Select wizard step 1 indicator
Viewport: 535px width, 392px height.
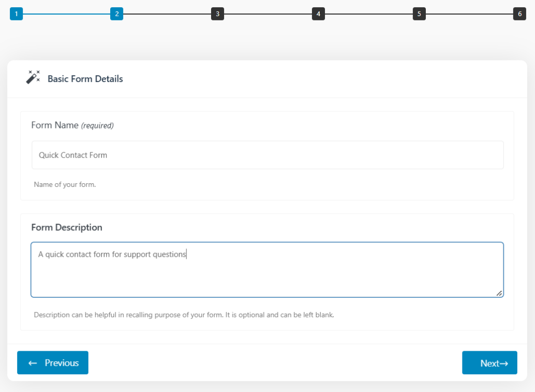[x=16, y=14]
